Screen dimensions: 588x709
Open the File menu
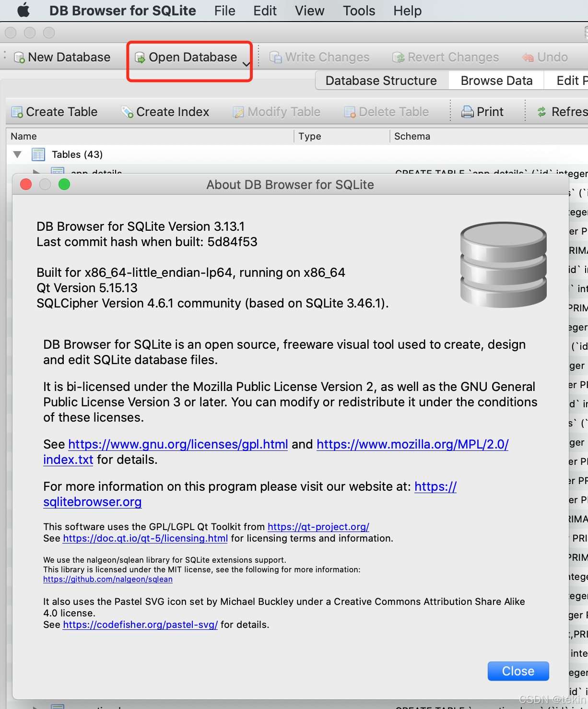[224, 11]
